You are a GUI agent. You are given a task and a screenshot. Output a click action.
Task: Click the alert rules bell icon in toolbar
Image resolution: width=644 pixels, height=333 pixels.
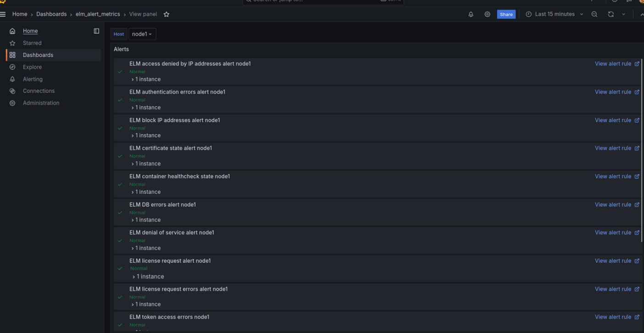tap(471, 14)
